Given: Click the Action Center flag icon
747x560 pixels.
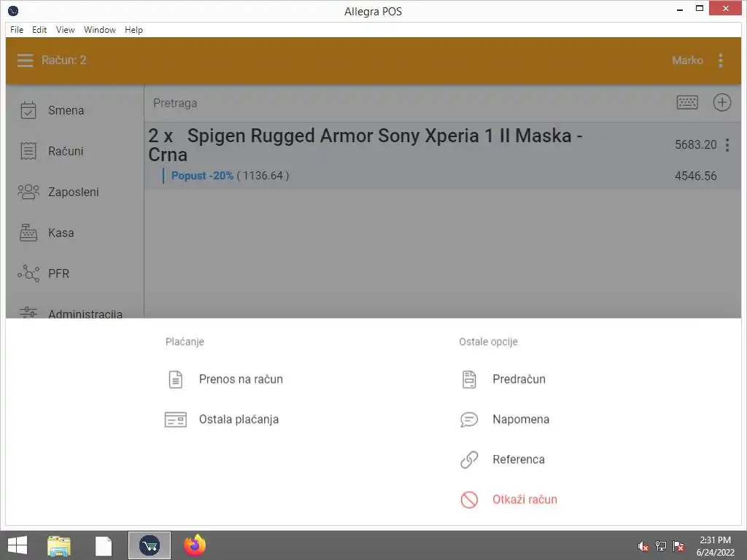Looking at the screenshot, I should pos(678,546).
